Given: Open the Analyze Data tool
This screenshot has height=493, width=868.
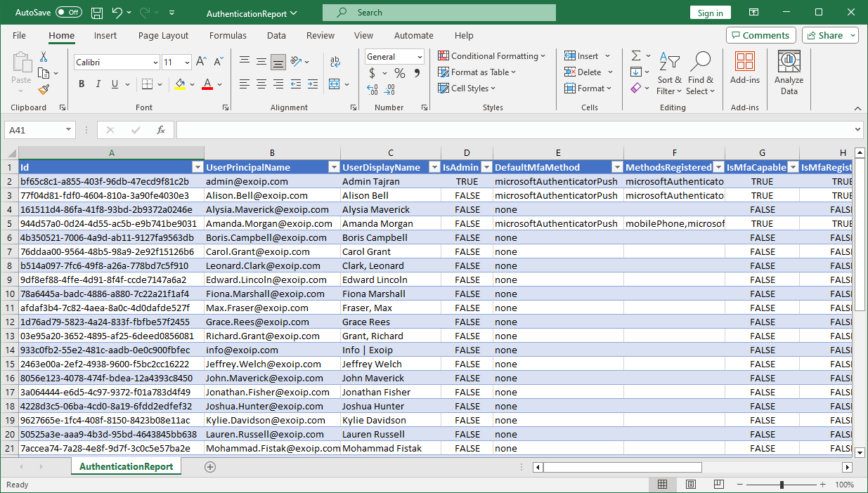Looking at the screenshot, I should coord(789,73).
